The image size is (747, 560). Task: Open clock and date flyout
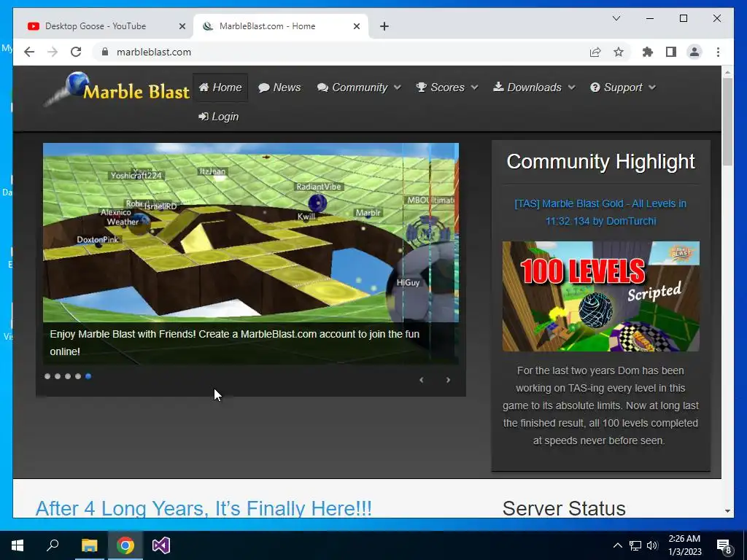tap(684, 545)
